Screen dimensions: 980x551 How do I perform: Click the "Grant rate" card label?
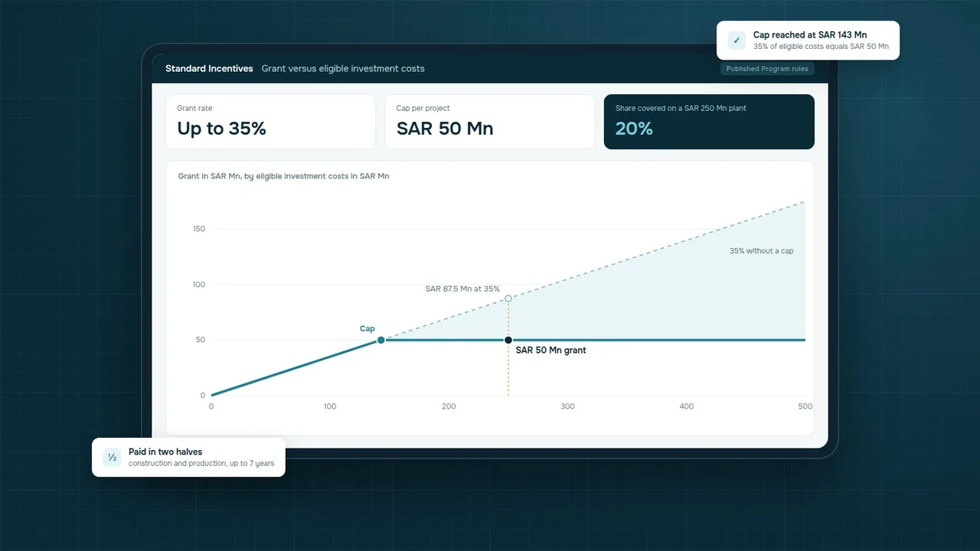[x=194, y=109]
